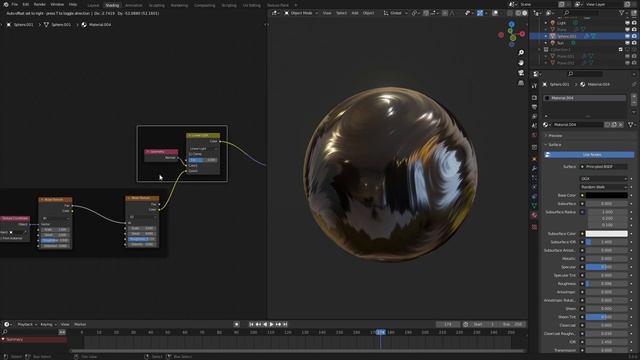Screen dimensions: 640x360
Task: Open the Material properties tab icon
Action: coord(534,215)
